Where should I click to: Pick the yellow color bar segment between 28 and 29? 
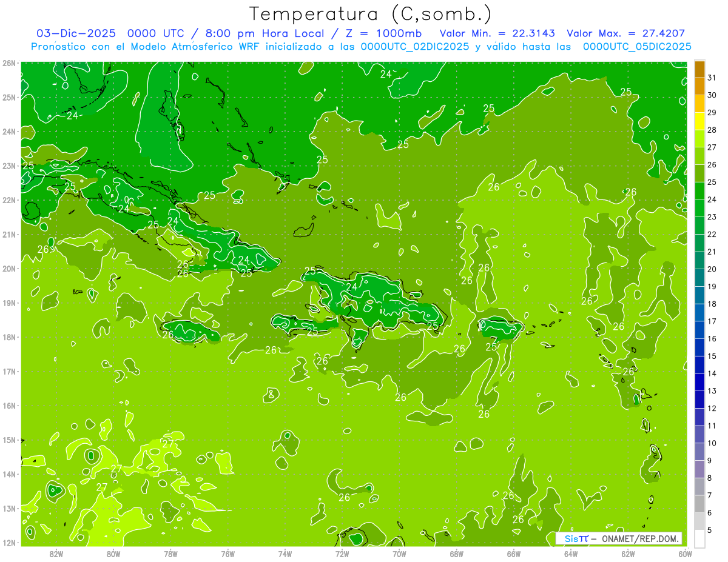[699, 121]
